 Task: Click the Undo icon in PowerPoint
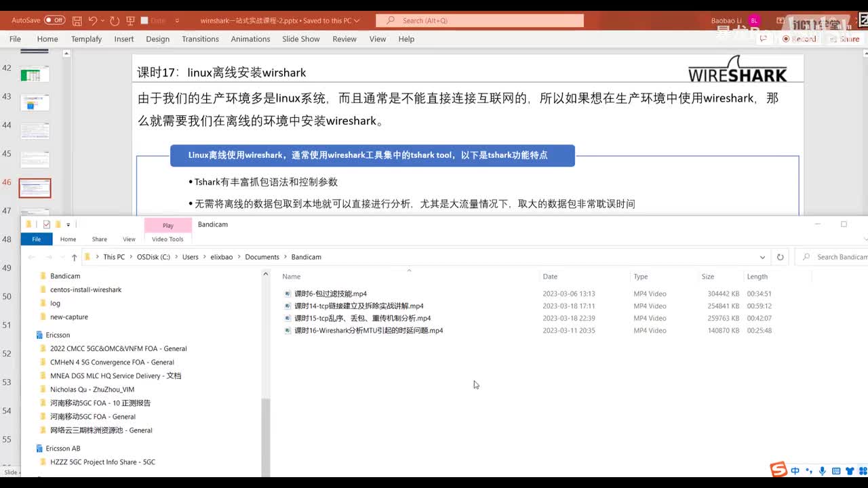pos(93,21)
